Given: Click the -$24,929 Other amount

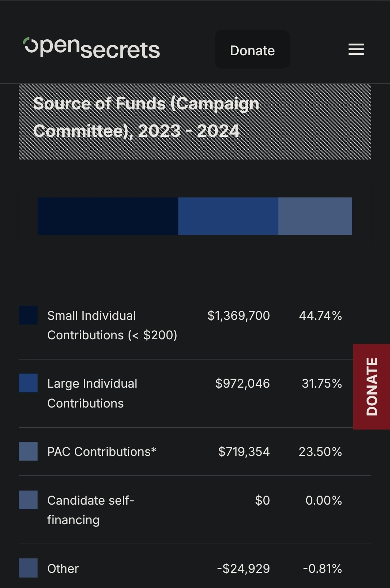Looking at the screenshot, I should click(x=243, y=569).
